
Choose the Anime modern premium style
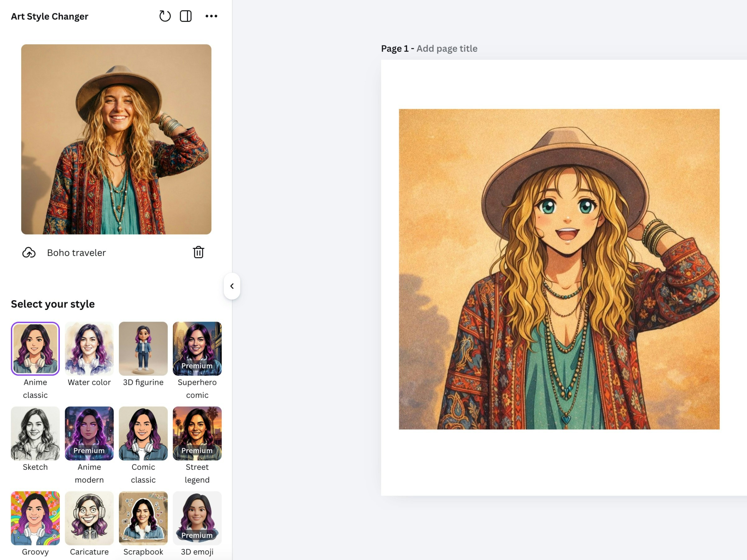tap(89, 433)
